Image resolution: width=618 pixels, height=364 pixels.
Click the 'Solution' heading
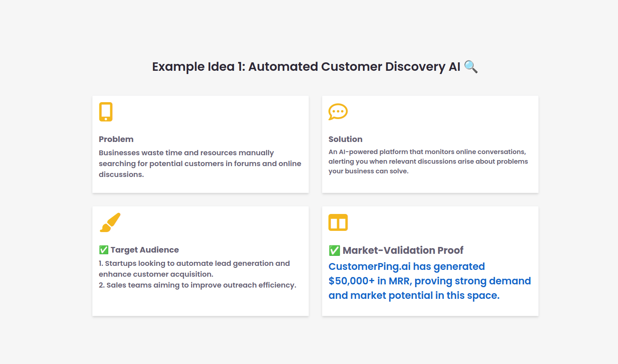pos(345,139)
